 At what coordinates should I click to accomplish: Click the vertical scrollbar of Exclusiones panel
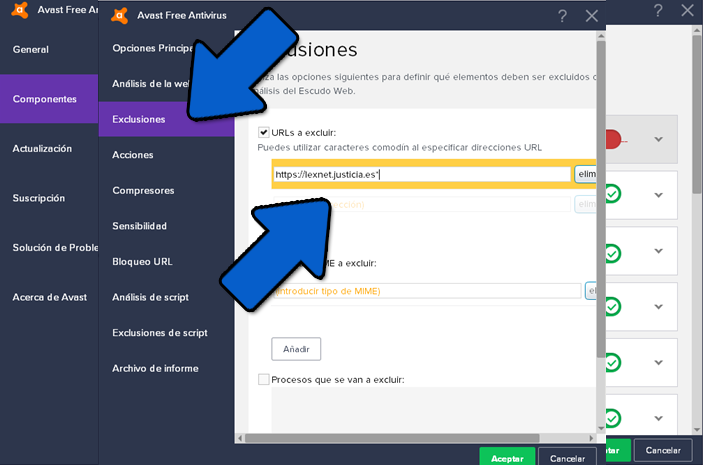click(601, 200)
